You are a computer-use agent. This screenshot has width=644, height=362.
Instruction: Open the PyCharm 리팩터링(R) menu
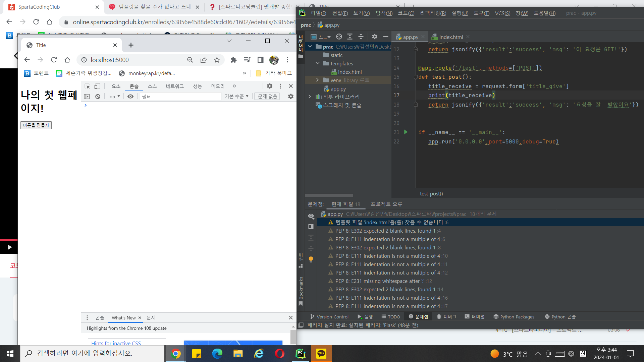point(433,13)
